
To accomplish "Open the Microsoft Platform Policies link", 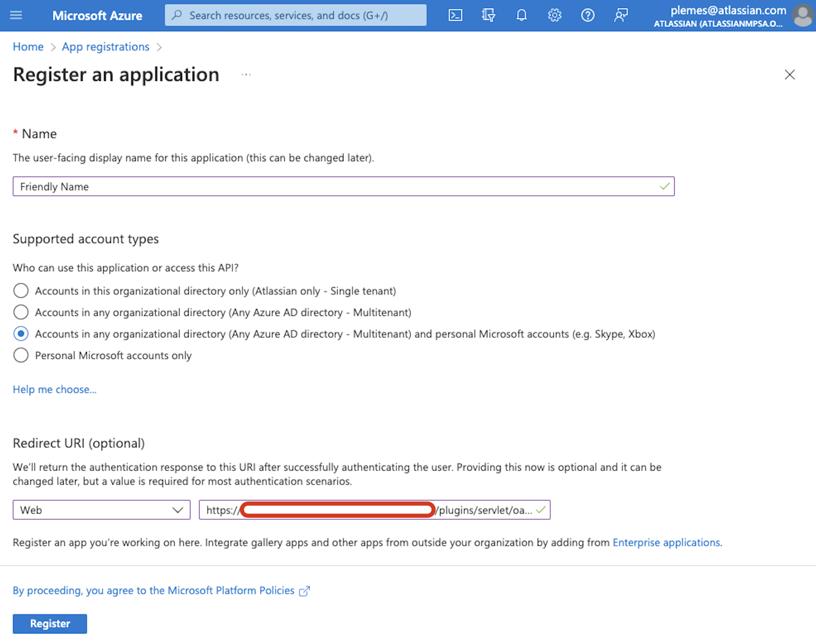I will tap(153, 590).
